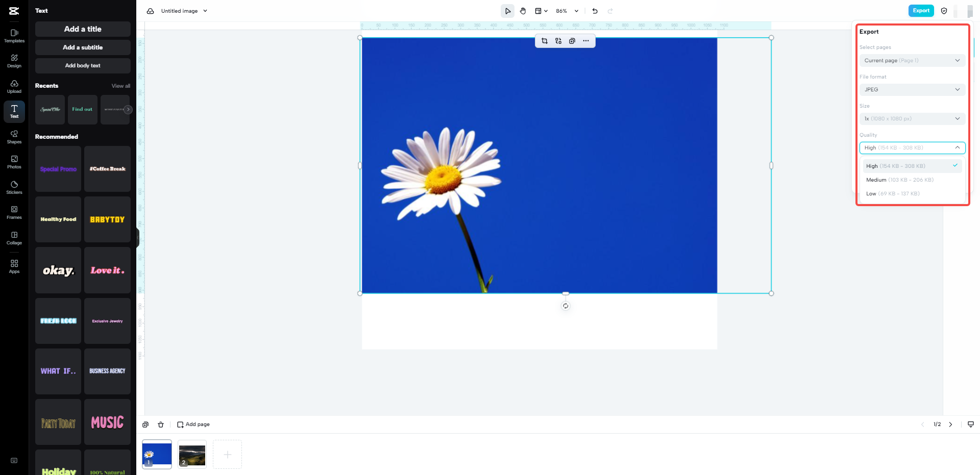
Task: Insert the MUSIC text template
Action: point(107,422)
